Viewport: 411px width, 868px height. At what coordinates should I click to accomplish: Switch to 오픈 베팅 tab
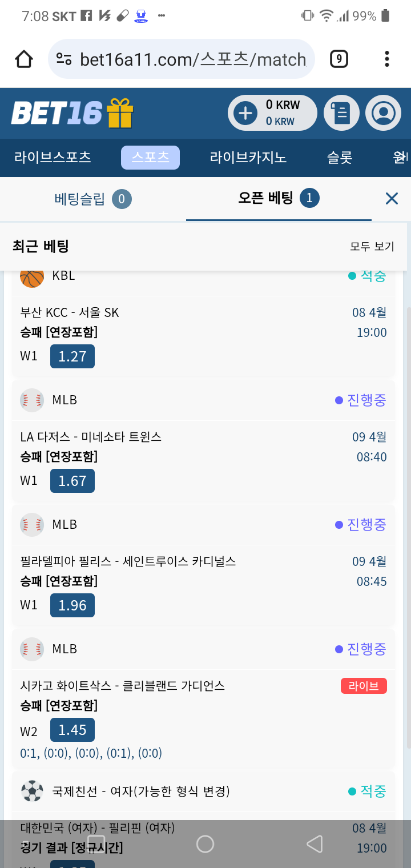click(x=278, y=198)
